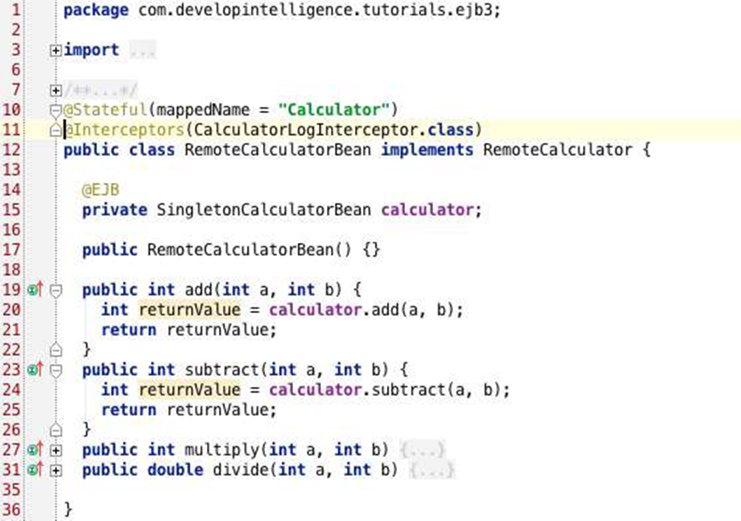Image resolution: width=741 pixels, height=521 pixels.
Task: Click the implements gutter icon beside the subtract method
Action: pyautogui.click(x=34, y=369)
